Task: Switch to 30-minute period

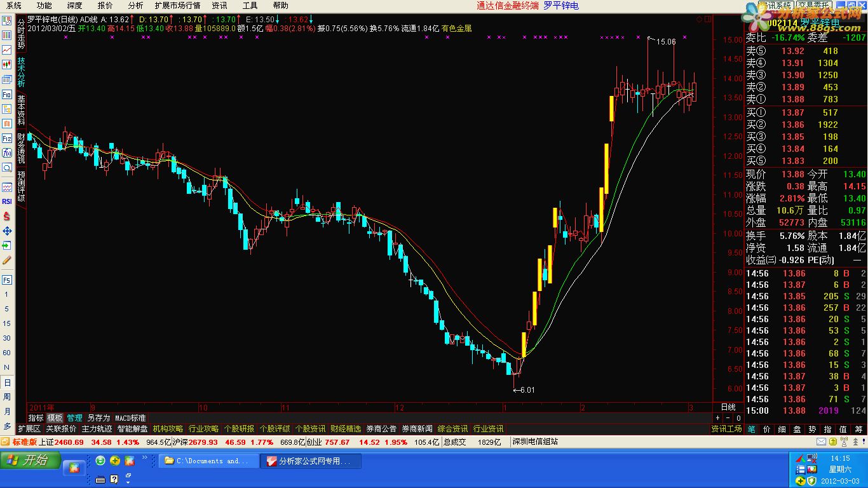Action: [x=7, y=339]
